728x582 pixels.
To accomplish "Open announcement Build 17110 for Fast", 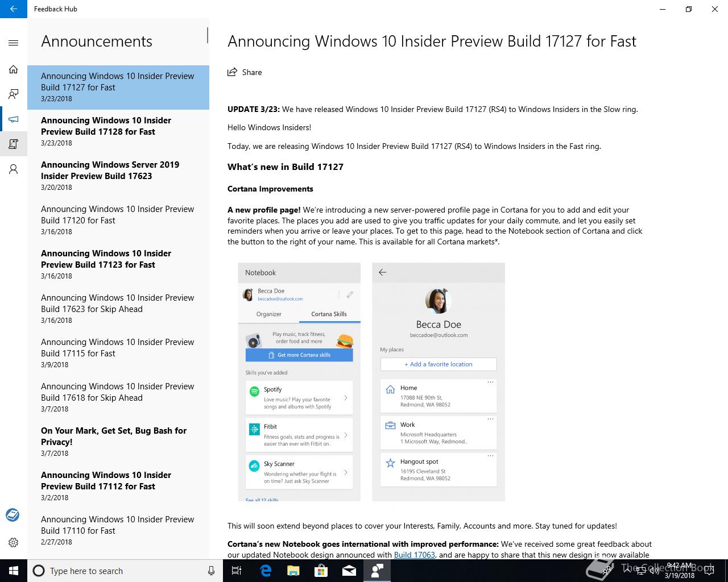I will pyautogui.click(x=118, y=530).
